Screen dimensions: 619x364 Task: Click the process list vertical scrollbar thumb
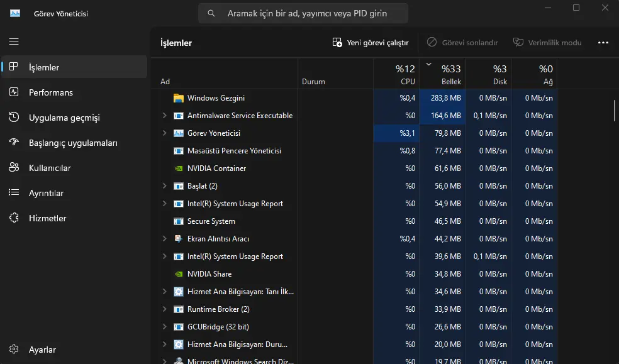(x=614, y=111)
